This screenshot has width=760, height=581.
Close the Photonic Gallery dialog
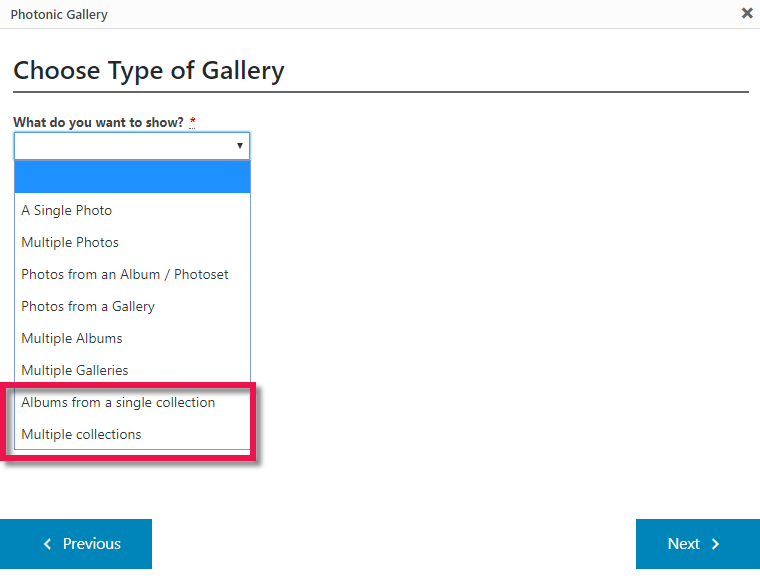pyautogui.click(x=747, y=13)
